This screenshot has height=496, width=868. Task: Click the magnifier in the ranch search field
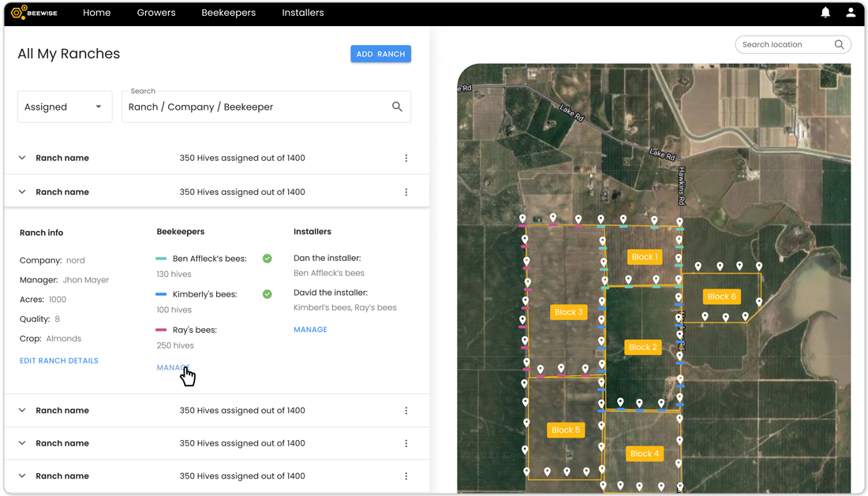[397, 106]
